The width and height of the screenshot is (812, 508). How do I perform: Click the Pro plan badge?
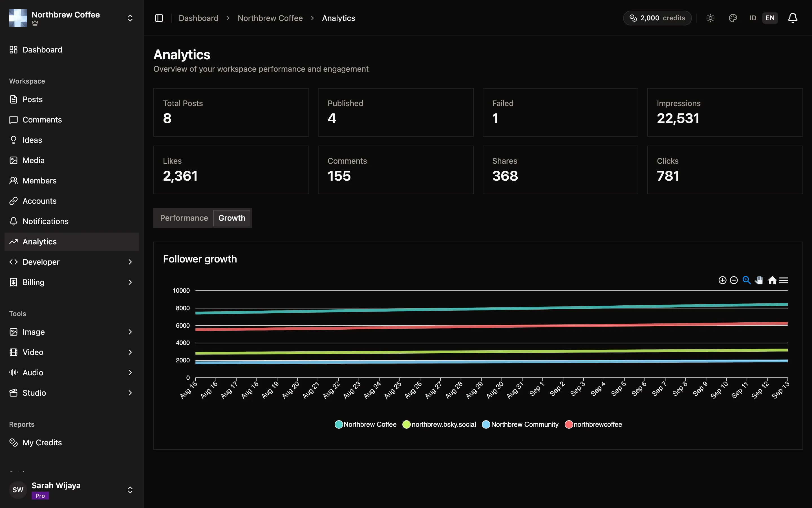pos(40,496)
